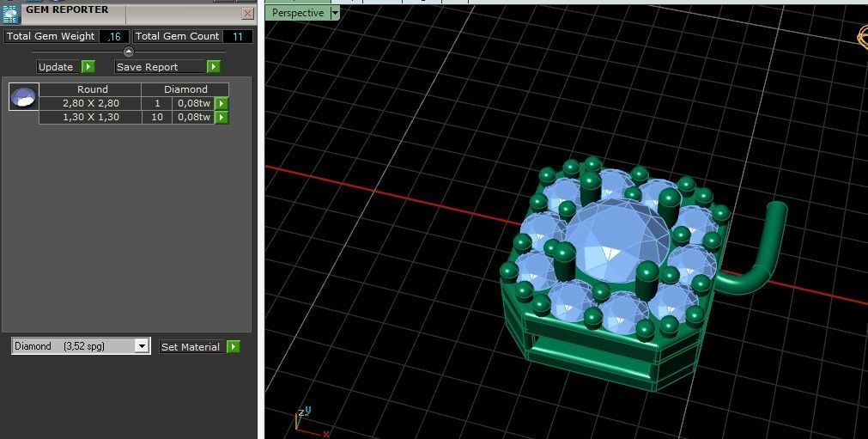Click the 0,08tw weight on 2,80 row
This screenshot has width=868, height=439.
(194, 104)
